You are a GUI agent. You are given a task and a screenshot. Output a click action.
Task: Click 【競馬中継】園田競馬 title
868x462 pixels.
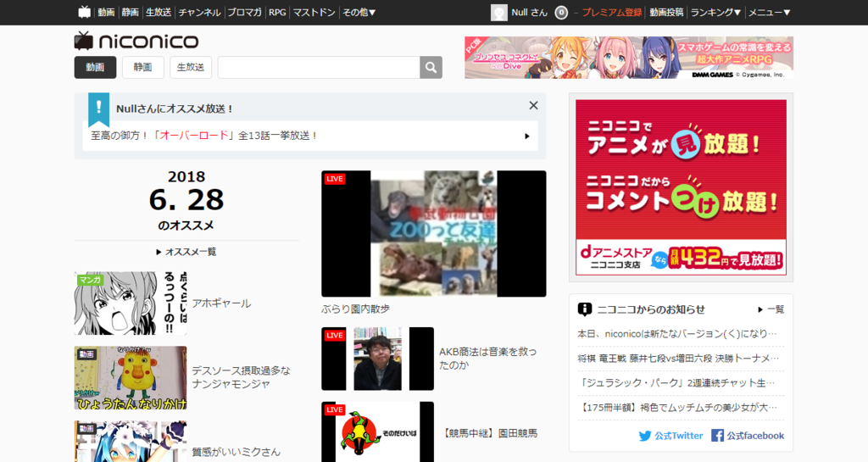pos(489,433)
